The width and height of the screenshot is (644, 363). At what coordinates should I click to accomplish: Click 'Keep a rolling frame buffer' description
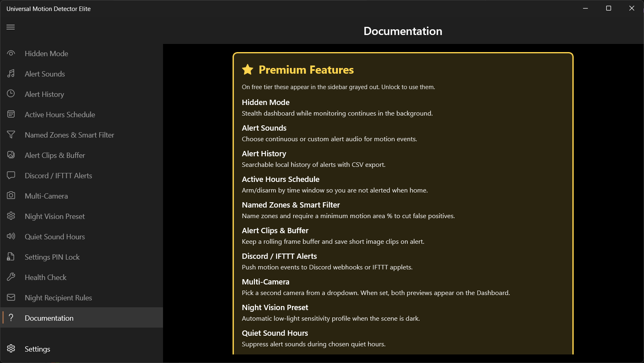coord(333,242)
